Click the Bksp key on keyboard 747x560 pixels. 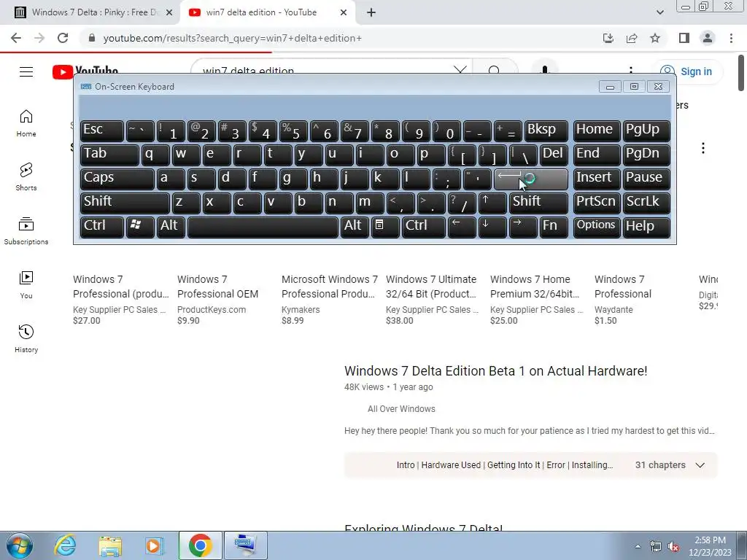(546, 131)
